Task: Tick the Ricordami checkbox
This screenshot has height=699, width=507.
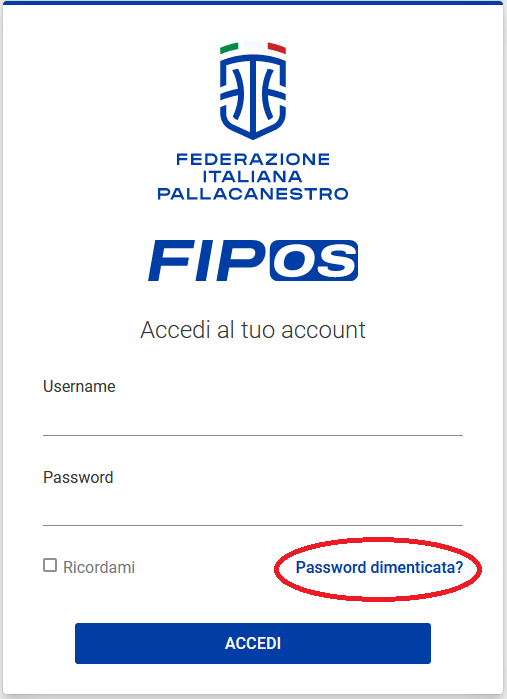Action: (x=50, y=565)
